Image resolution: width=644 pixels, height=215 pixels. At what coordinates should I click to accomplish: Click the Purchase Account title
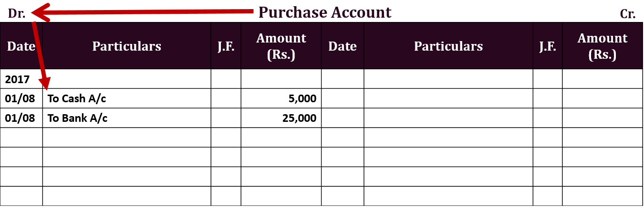tap(325, 12)
